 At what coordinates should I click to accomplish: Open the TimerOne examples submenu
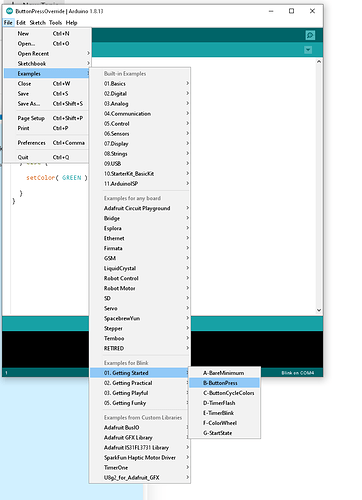point(140,468)
